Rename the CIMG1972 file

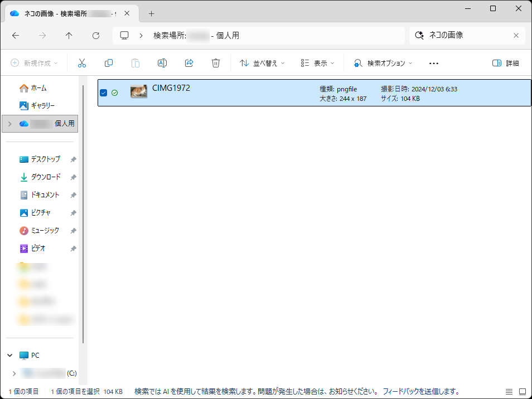(x=162, y=62)
